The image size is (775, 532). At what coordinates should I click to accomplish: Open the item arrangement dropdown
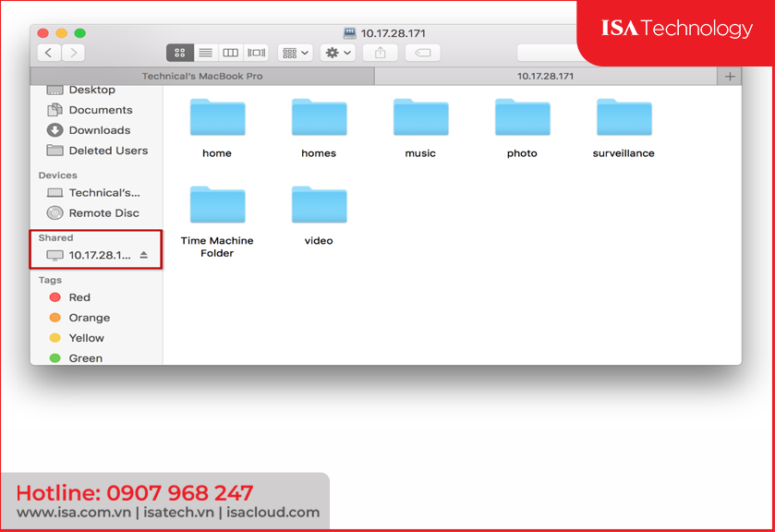[x=296, y=53]
